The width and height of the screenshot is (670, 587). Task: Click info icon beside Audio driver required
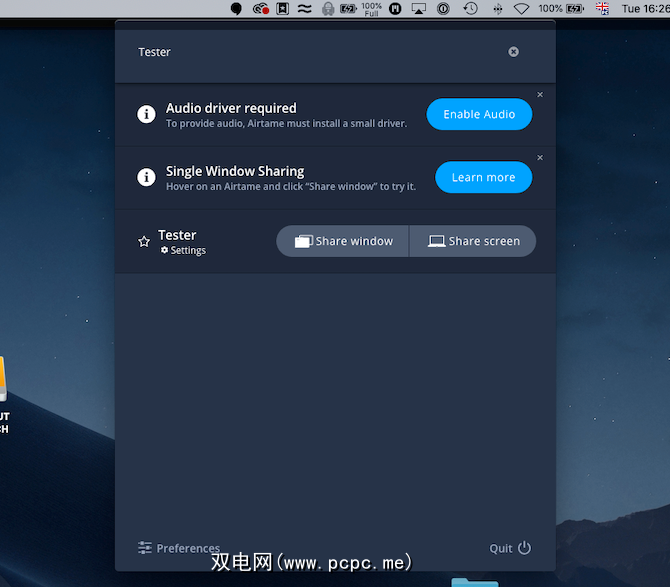coord(146,114)
